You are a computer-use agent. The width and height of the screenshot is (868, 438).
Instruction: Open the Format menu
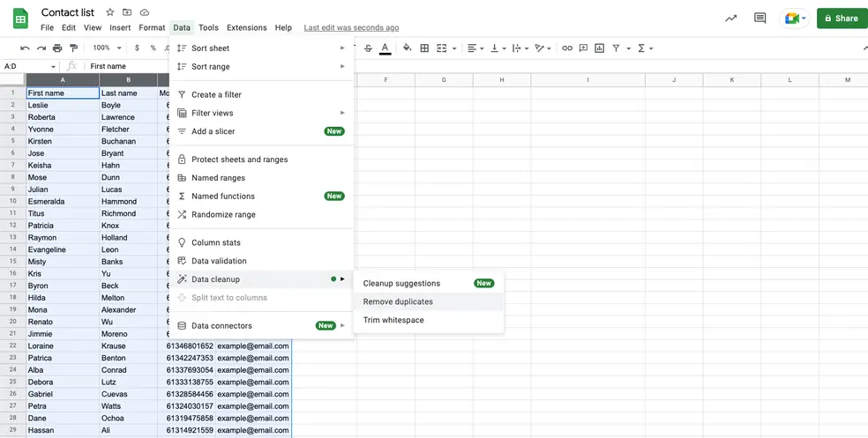(152, 27)
